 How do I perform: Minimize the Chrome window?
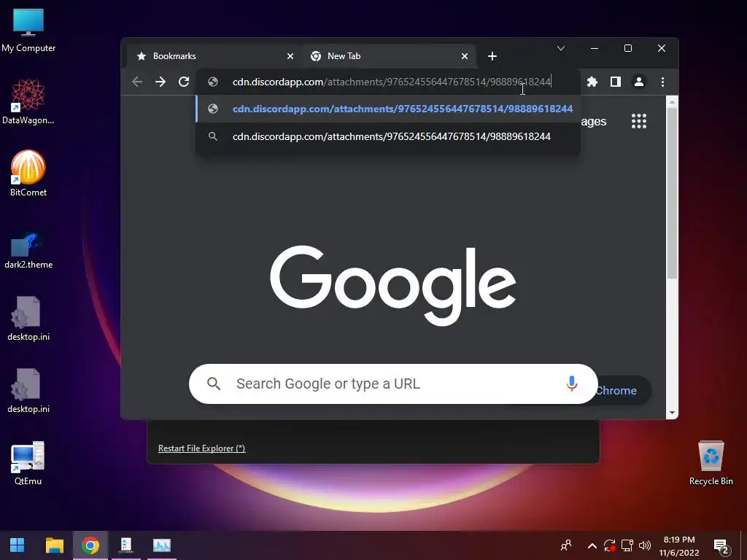pos(595,48)
